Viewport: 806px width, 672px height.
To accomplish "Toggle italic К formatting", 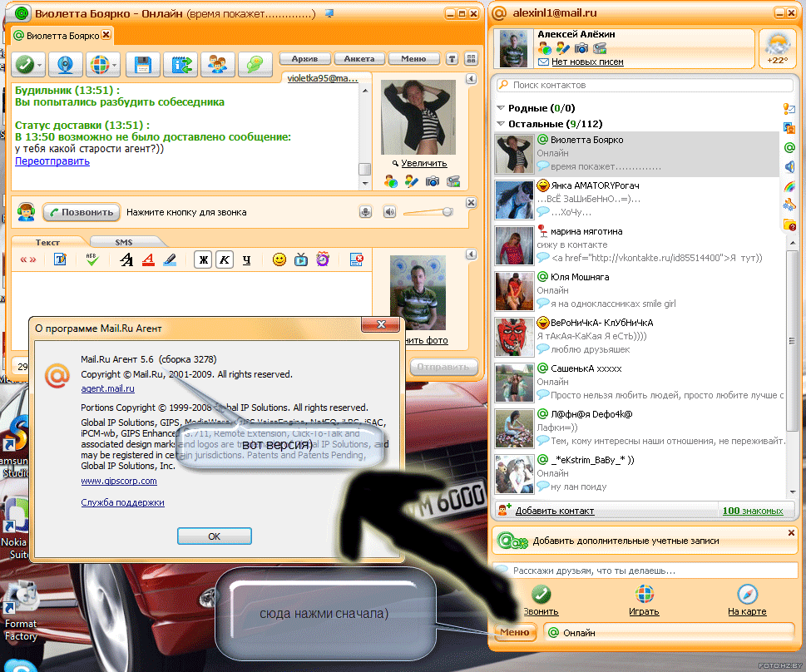I will (x=225, y=259).
